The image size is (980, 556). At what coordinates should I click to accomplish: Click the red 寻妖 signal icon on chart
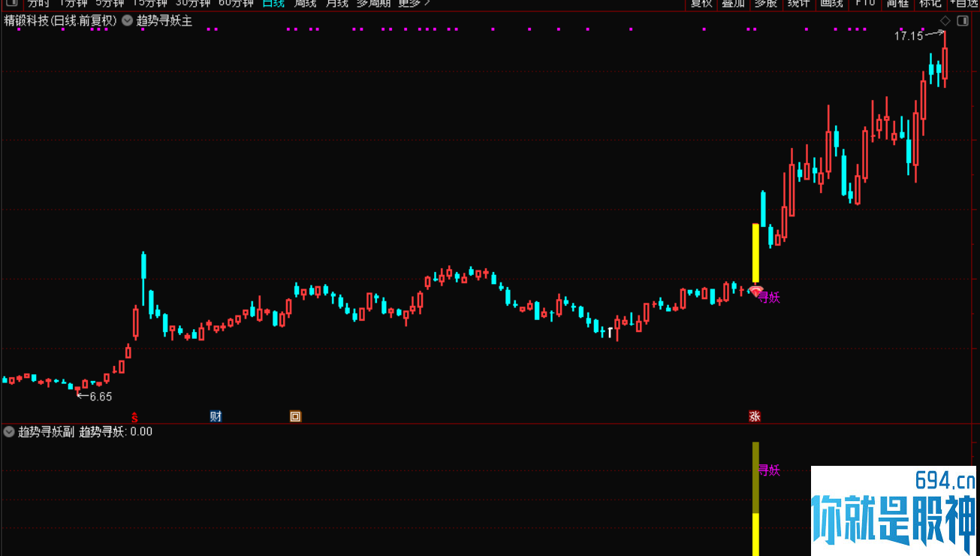point(756,290)
